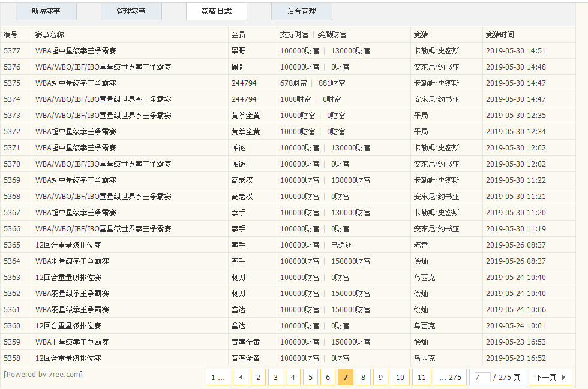Viewport: 588px width, 389px height.
Task: Click 平局 guess in row 5373
Action: [x=421, y=116]
